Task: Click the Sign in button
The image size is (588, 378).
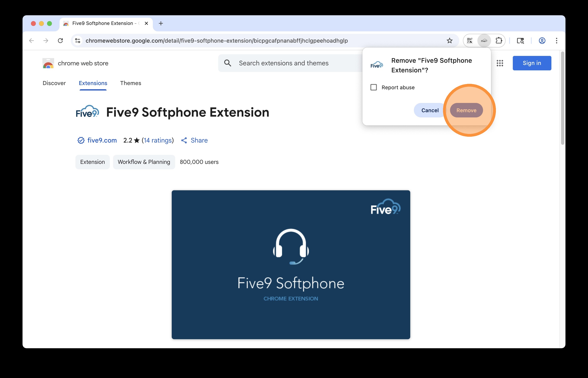Action: pyautogui.click(x=532, y=63)
